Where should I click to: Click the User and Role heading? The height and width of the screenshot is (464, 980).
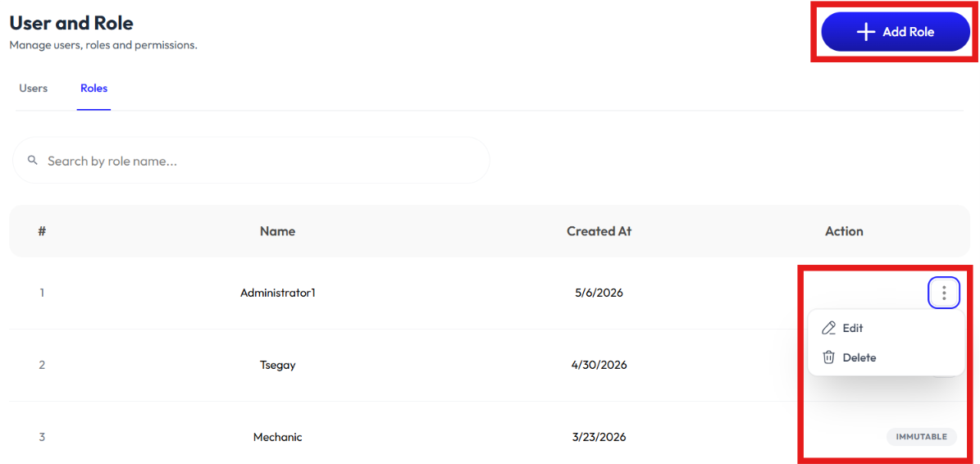pyautogui.click(x=71, y=23)
